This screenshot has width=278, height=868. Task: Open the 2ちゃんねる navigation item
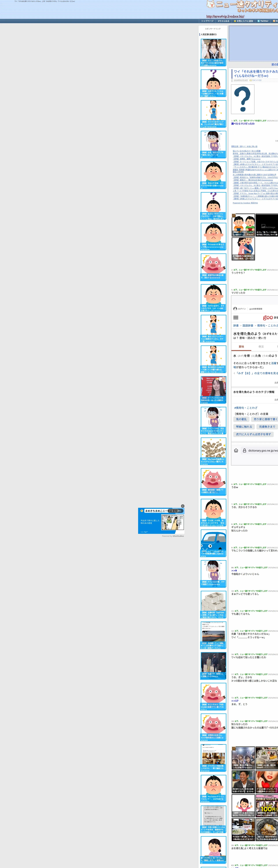pyautogui.click(x=223, y=21)
